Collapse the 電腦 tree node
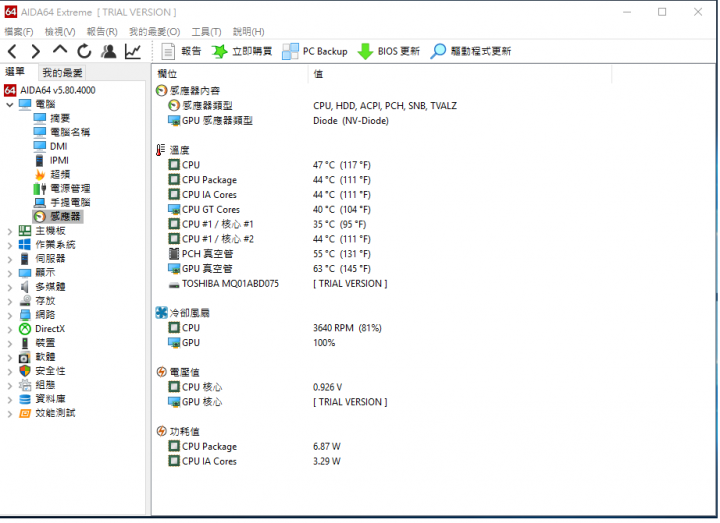 click(10, 105)
